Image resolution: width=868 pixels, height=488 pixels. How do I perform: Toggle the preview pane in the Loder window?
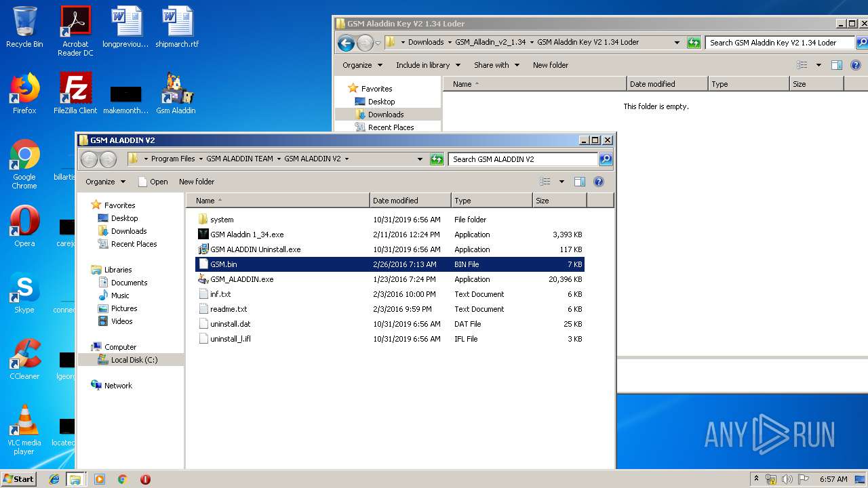click(x=837, y=65)
